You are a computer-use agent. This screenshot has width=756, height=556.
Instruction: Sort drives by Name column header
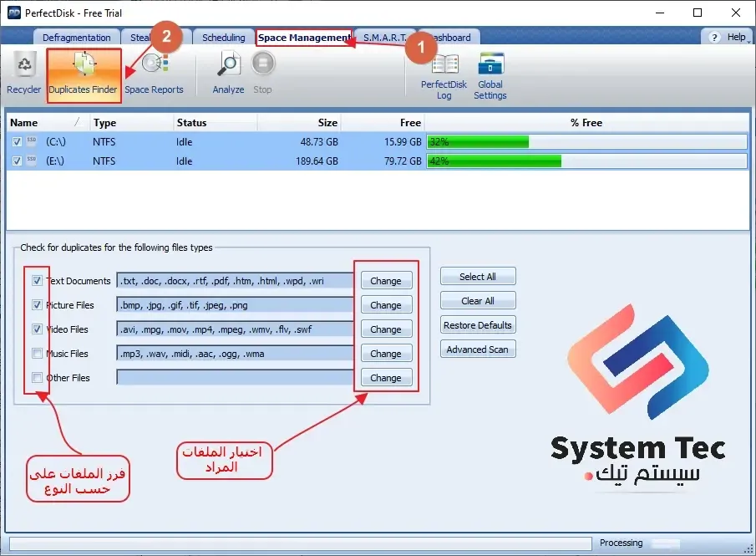[x=47, y=123]
